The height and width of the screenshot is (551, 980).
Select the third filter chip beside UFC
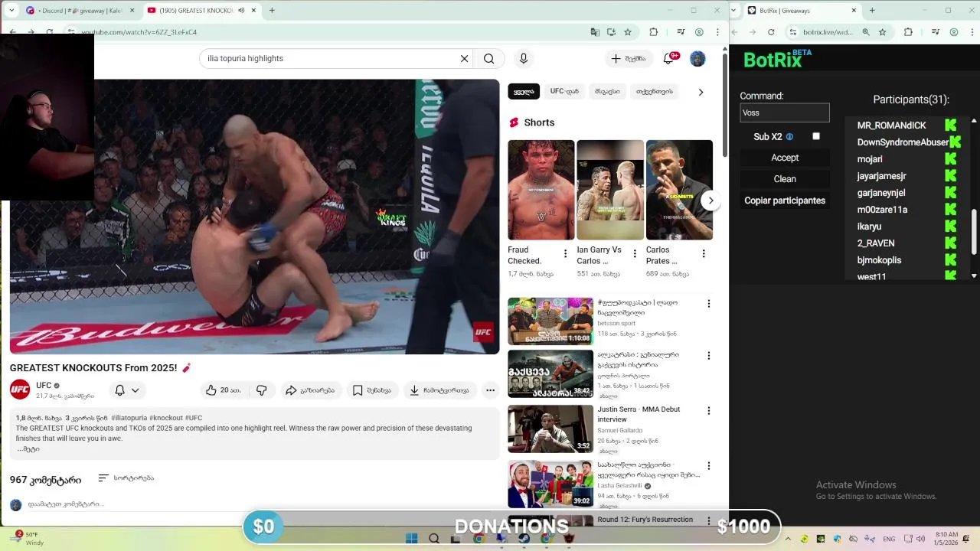pyautogui.click(x=607, y=92)
